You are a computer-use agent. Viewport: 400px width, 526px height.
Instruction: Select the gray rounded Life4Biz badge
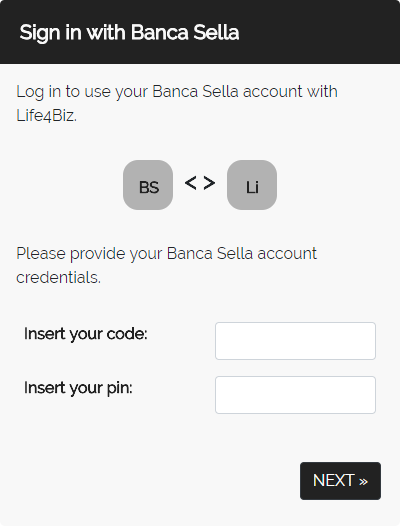pos(252,185)
